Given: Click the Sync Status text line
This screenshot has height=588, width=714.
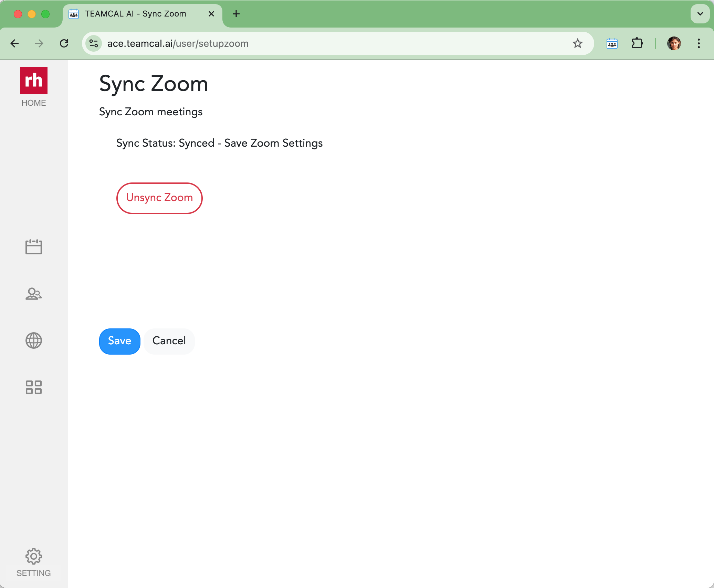Looking at the screenshot, I should (219, 143).
